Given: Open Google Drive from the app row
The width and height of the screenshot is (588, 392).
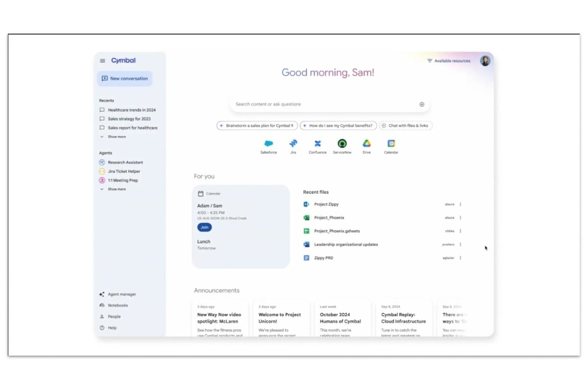Looking at the screenshot, I should (x=367, y=145).
